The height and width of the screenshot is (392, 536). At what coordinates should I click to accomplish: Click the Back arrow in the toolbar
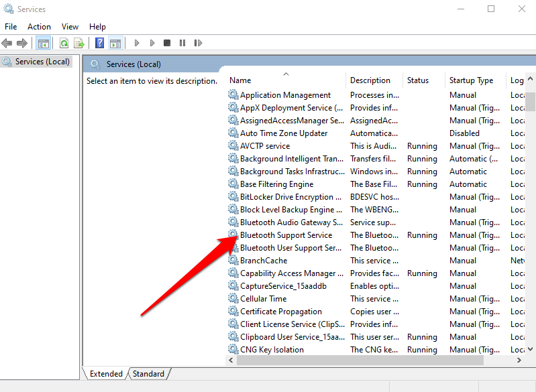(7, 43)
